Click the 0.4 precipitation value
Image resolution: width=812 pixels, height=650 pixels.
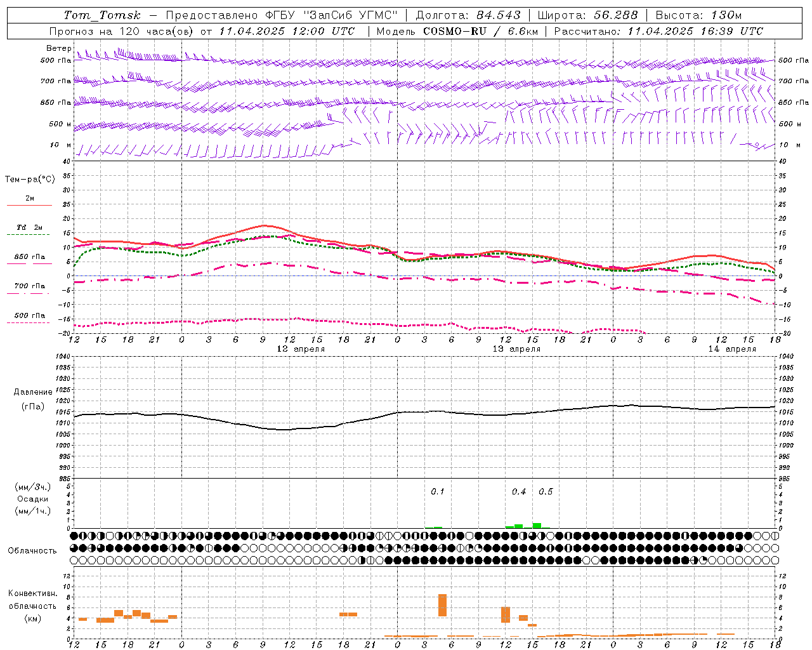pyautogui.click(x=519, y=492)
